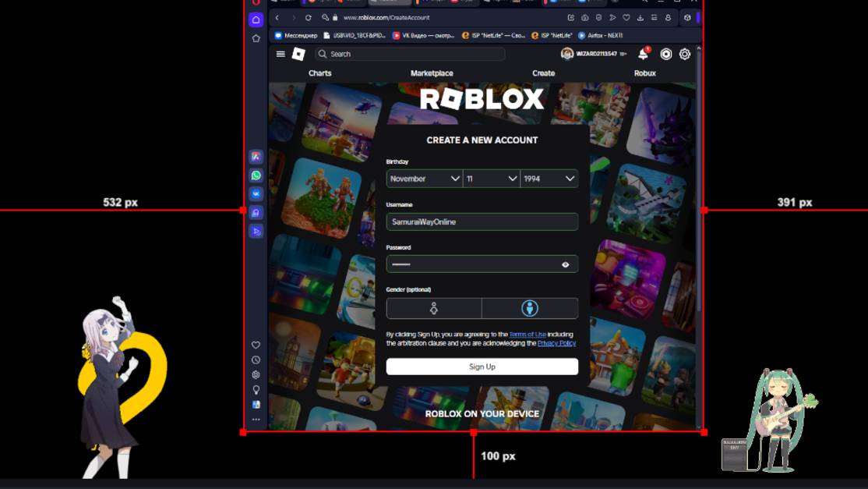Open WhatsApp from the Opera sidebar
Screen dimensions: 868x489
click(256, 175)
